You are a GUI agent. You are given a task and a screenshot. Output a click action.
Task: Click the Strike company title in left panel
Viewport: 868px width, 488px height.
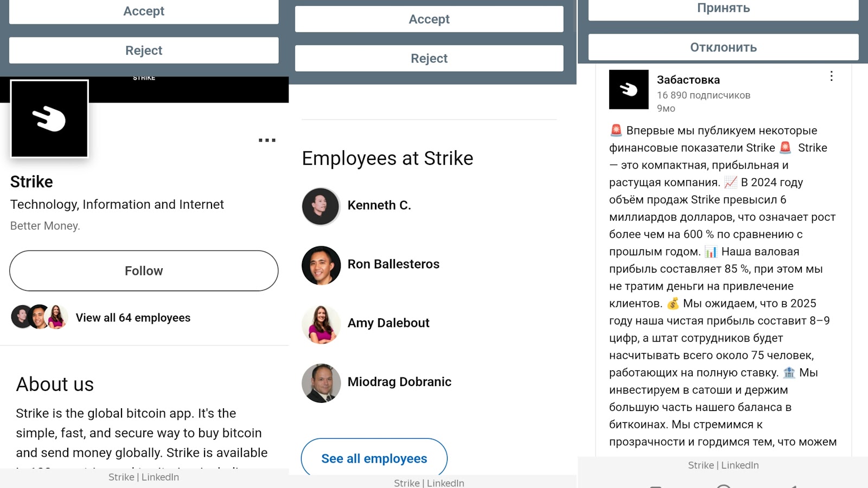click(31, 182)
